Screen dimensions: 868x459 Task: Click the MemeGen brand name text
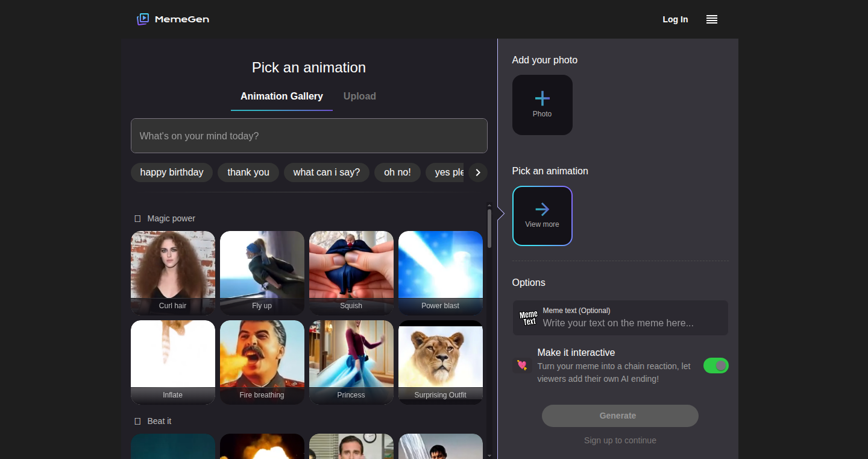(x=182, y=19)
